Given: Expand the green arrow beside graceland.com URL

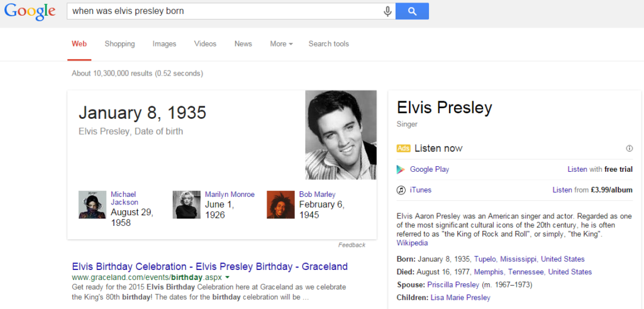Looking at the screenshot, I should click(228, 278).
